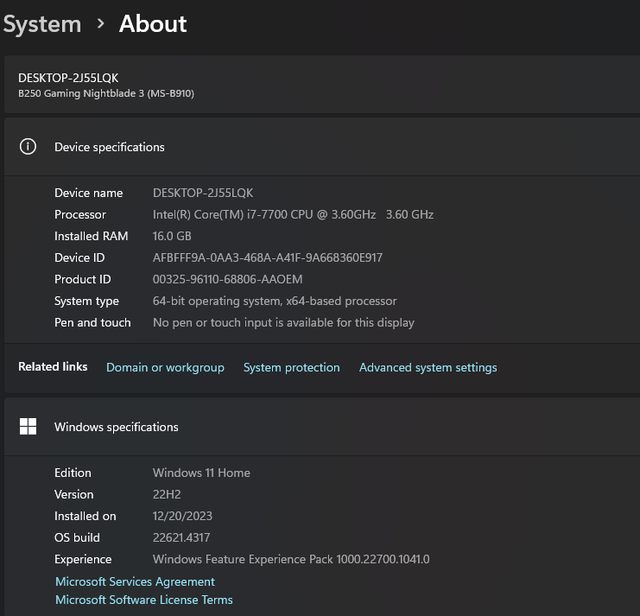
Task: Open Domain or workgroup link
Action: click(x=165, y=367)
